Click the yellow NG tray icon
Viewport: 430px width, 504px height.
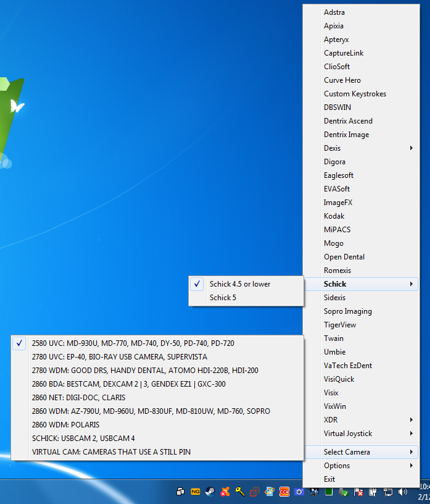point(195,492)
